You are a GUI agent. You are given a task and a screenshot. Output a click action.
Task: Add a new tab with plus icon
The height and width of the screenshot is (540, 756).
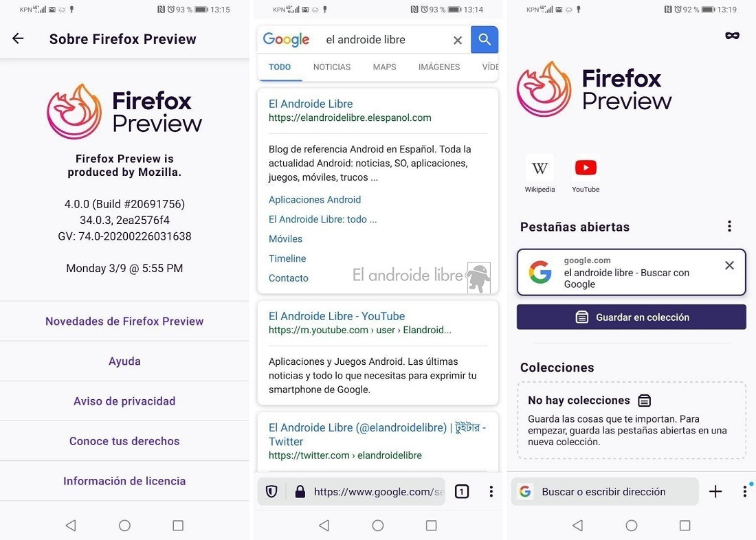point(715,491)
